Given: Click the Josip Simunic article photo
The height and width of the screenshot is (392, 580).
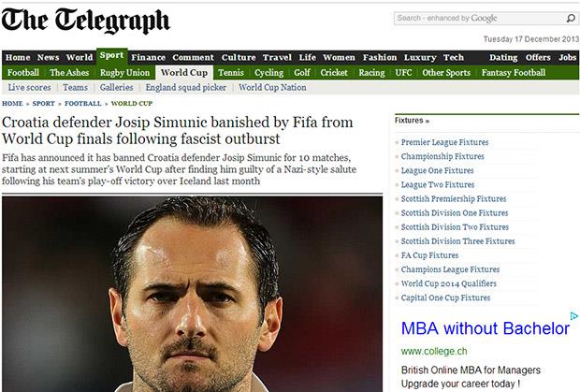Looking at the screenshot, I should tap(192, 294).
